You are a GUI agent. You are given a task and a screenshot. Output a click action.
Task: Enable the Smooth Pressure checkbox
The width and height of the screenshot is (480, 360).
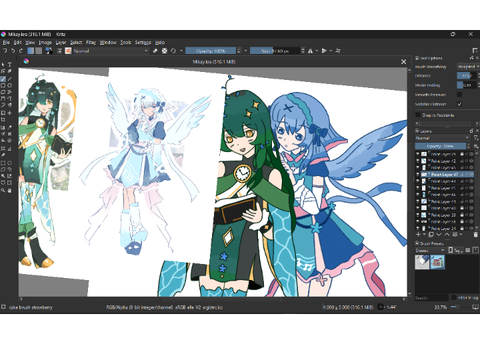point(459,95)
